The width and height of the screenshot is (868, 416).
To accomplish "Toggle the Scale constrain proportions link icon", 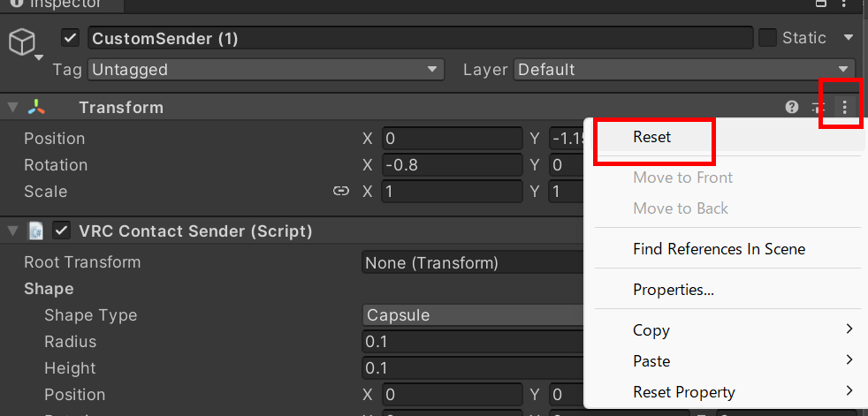I will tap(340, 192).
